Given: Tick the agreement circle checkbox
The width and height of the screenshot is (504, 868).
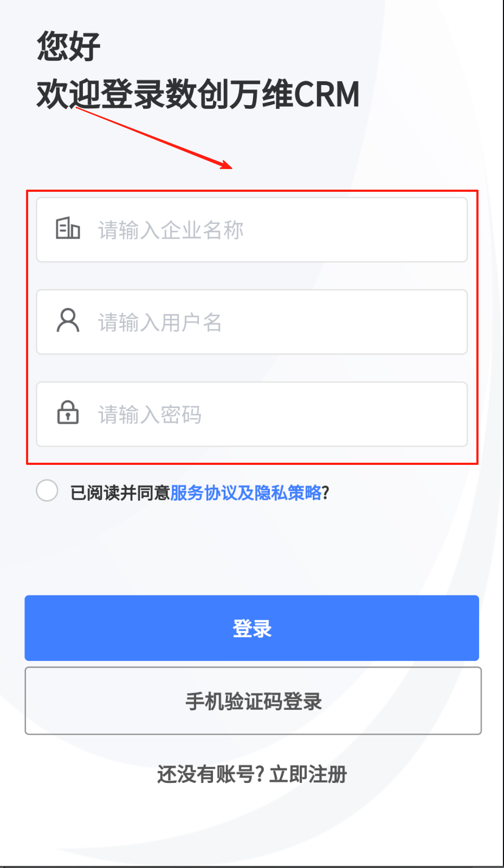Looking at the screenshot, I should 47,491.
